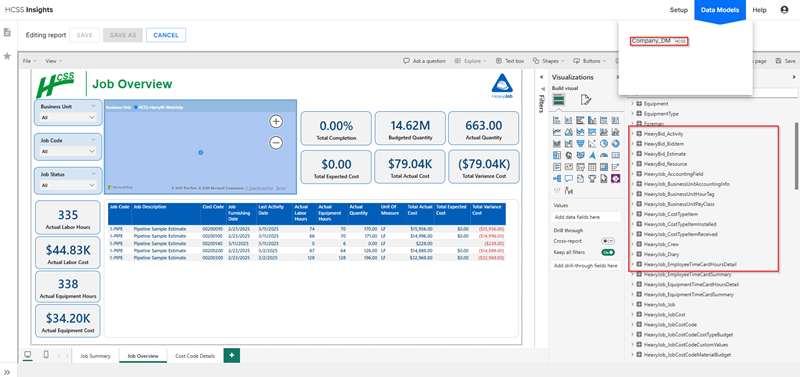Zoom out on the map visual

276,143
